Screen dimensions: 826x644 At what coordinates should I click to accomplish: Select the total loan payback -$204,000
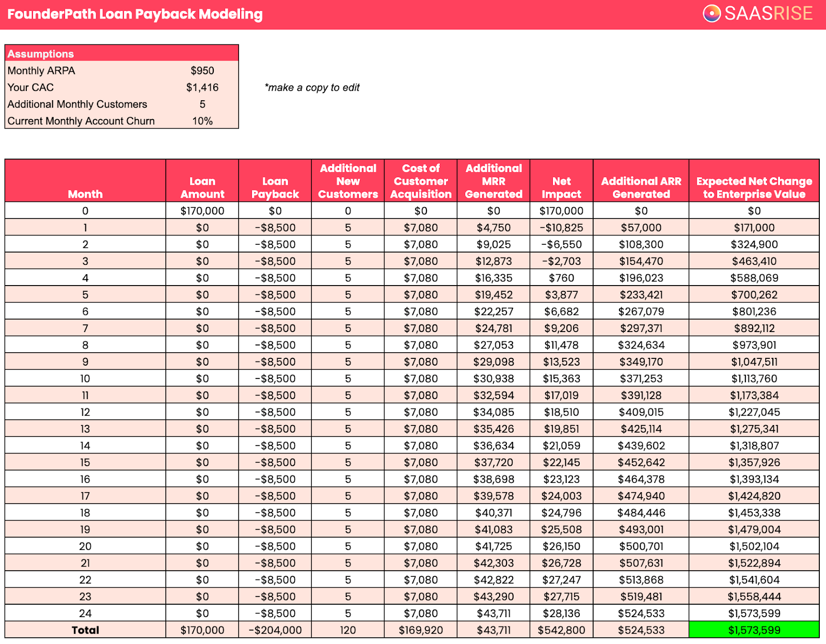click(275, 630)
